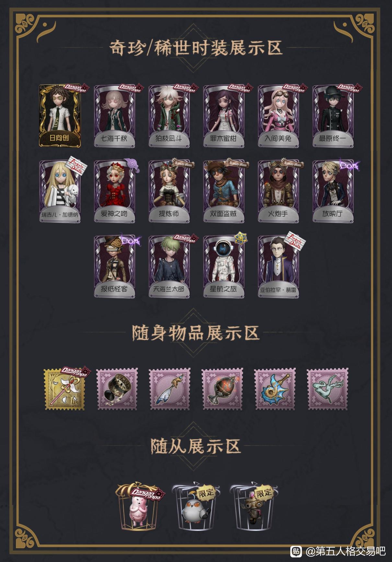The height and width of the screenshot is (562, 392).
Task: Choose the limited white owl pet
Action: [195, 507]
